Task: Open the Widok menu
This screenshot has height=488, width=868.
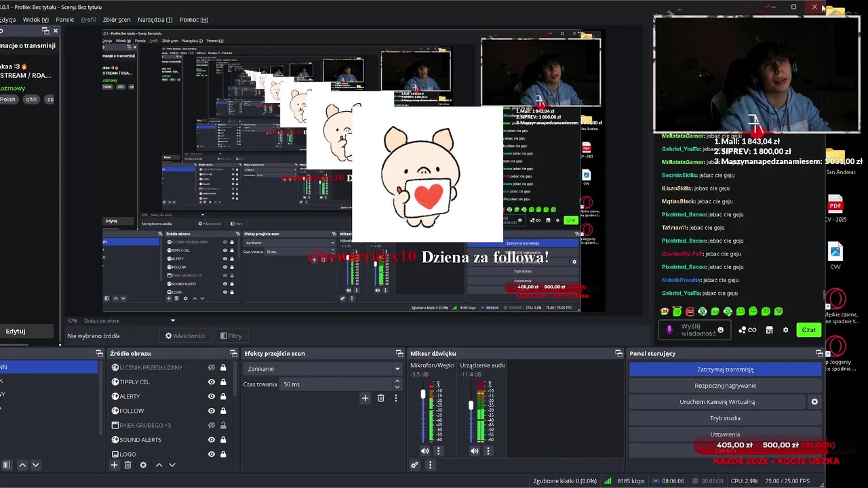Action: 36,20
